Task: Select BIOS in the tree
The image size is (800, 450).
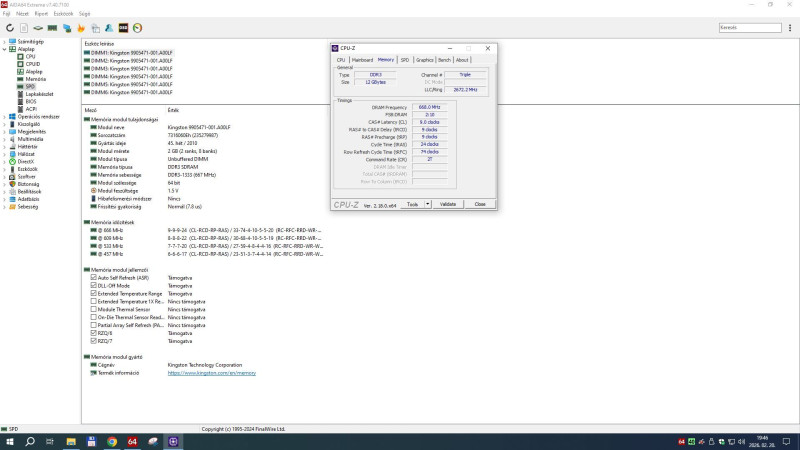Action: coord(31,102)
